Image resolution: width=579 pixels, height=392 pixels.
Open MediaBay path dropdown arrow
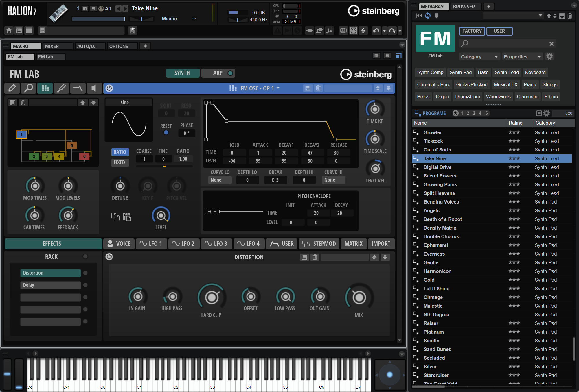coord(540,16)
